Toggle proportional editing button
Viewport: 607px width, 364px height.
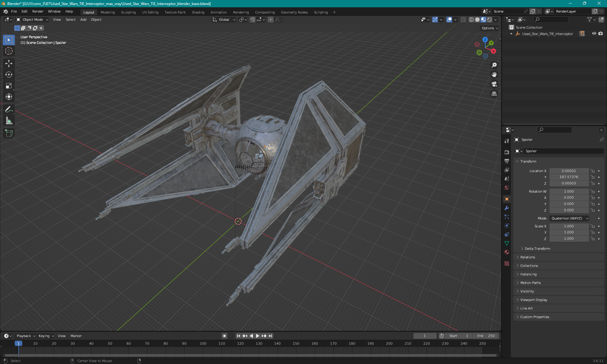coord(271,20)
